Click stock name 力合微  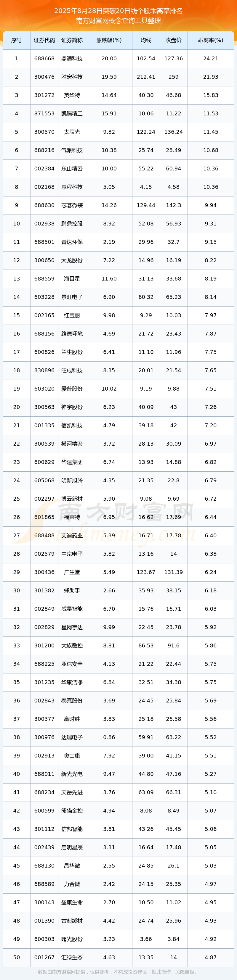(72, 884)
